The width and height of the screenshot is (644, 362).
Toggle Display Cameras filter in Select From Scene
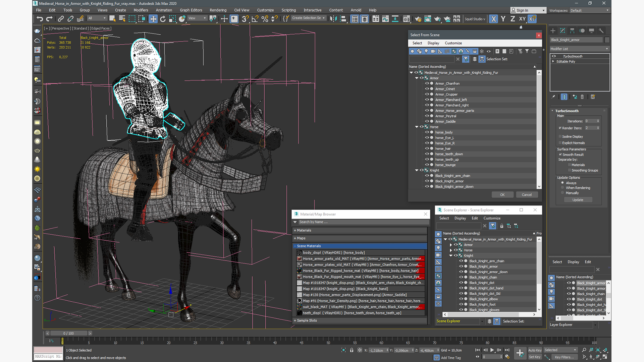(x=433, y=51)
